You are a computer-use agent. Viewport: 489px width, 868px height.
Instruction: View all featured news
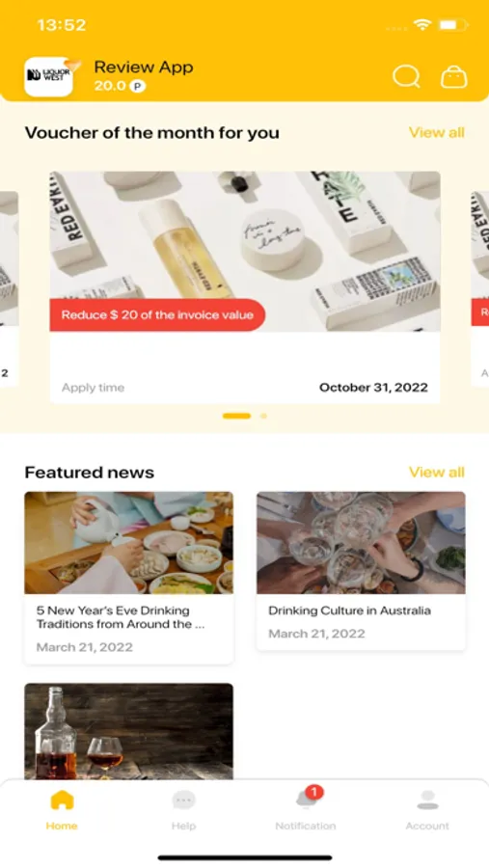[436, 473]
